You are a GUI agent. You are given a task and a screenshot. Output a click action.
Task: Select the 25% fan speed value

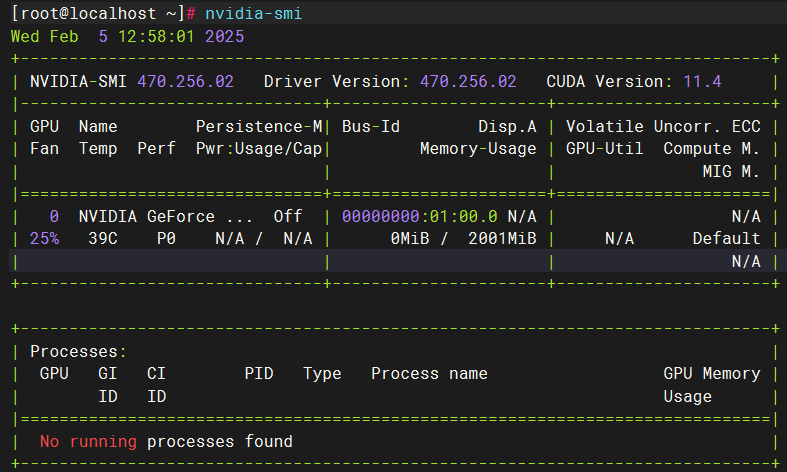point(45,239)
